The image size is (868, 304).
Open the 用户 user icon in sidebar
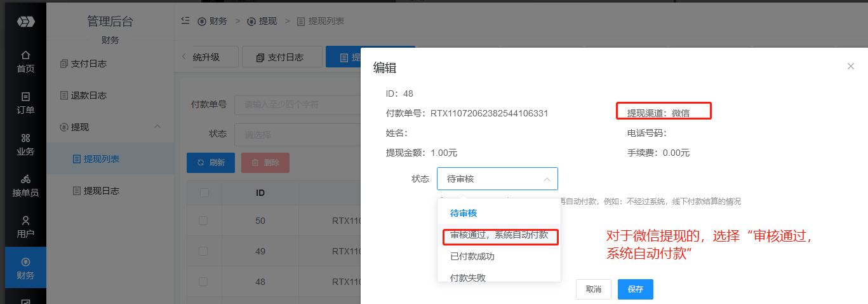(x=25, y=221)
